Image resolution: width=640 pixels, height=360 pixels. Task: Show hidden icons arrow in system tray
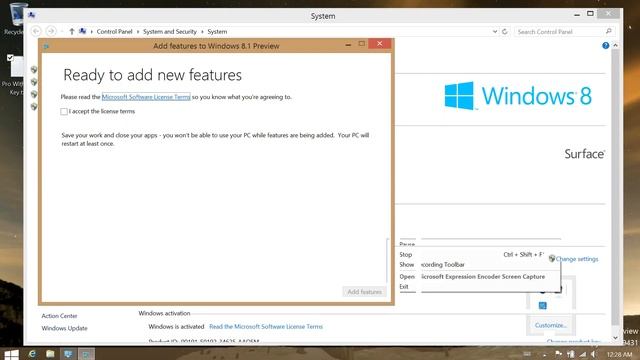544,354
